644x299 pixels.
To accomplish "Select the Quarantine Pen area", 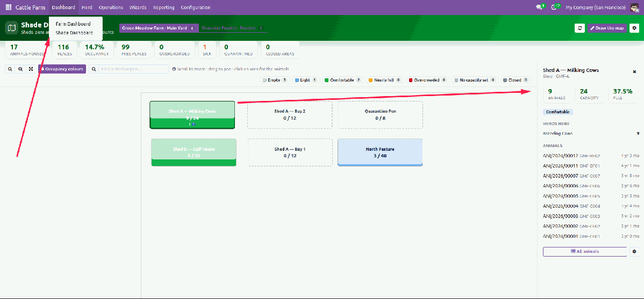I will 380,115.
